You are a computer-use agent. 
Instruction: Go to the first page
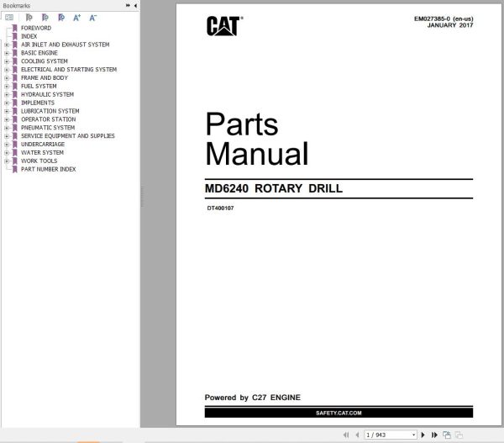pyautogui.click(x=346, y=435)
